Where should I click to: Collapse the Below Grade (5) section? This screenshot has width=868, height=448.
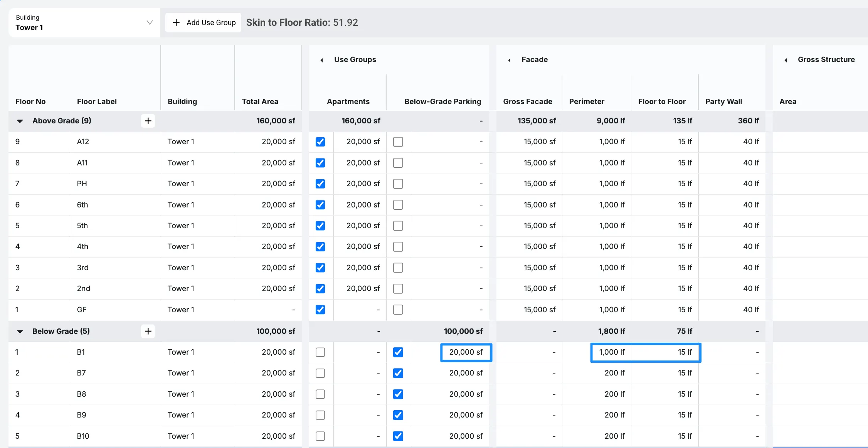click(x=20, y=331)
